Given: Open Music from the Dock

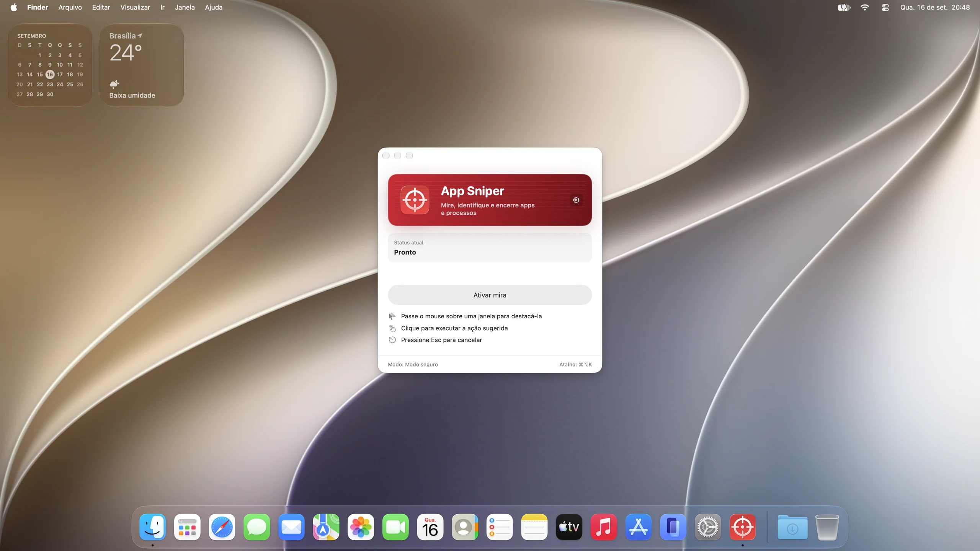Looking at the screenshot, I should click(604, 527).
